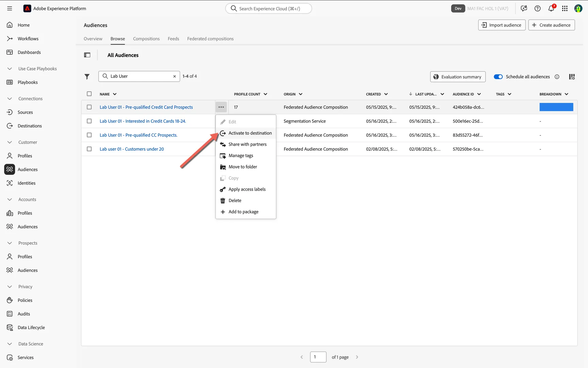Open the notifications bell
This screenshot has width=588, height=368.
click(551, 9)
